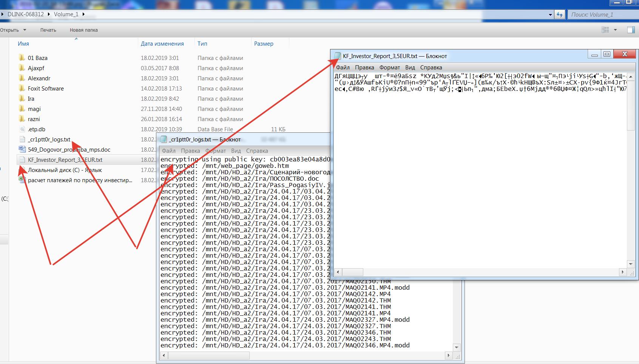The height and width of the screenshot is (364, 639).
Task: Click Notepad icon in KF_Investor_Report title bar
Action: coord(337,56)
